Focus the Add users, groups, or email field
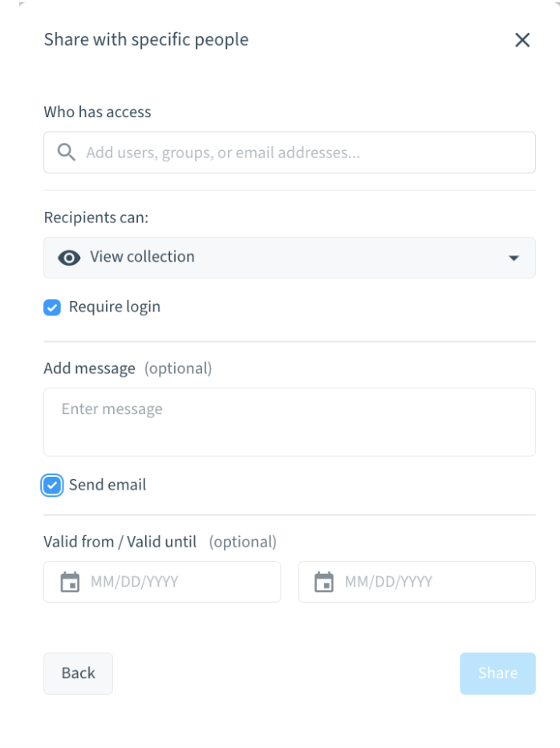This screenshot has height=748, width=560. [x=305, y=152]
